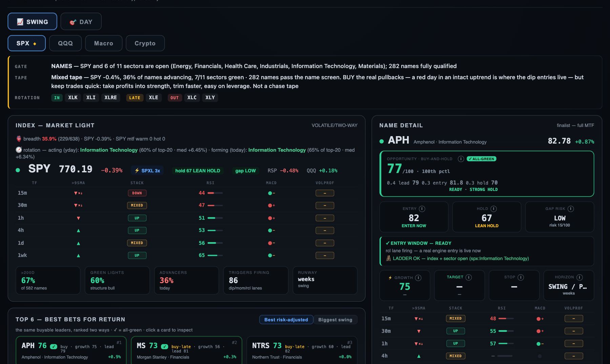610x364 pixels.
Task: Click the VOLPROF box in index 30m row
Action: pyautogui.click(x=325, y=206)
